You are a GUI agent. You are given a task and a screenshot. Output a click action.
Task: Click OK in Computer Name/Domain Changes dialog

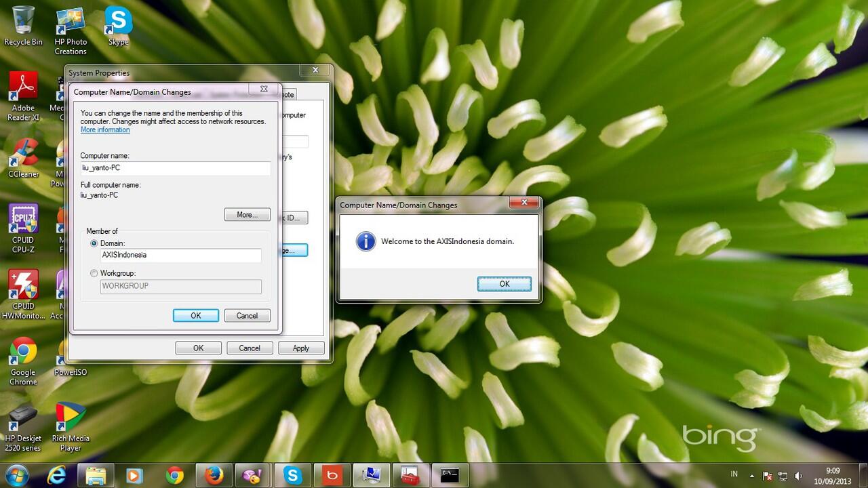196,316
